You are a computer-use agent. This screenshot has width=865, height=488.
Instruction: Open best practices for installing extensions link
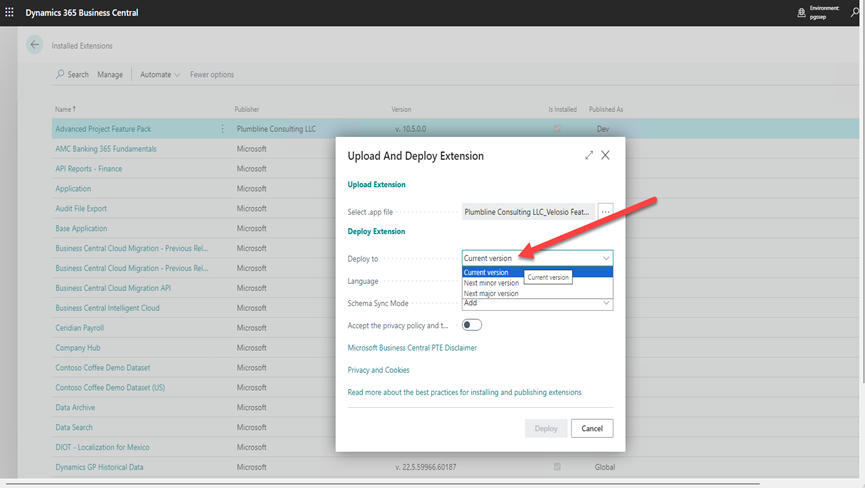(464, 392)
